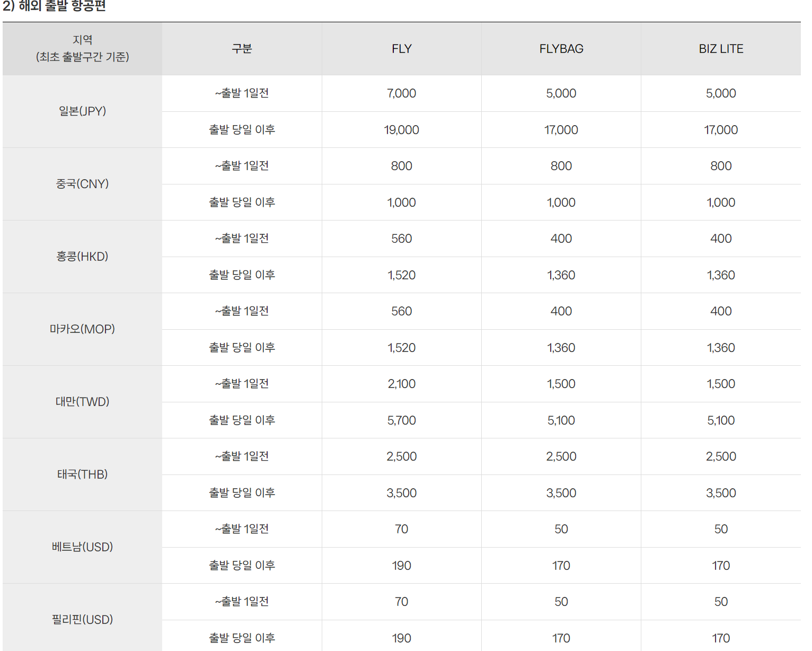Click the "7,000" fee for Japan FLY
Screen dimensions: 812x651
[x=401, y=93]
